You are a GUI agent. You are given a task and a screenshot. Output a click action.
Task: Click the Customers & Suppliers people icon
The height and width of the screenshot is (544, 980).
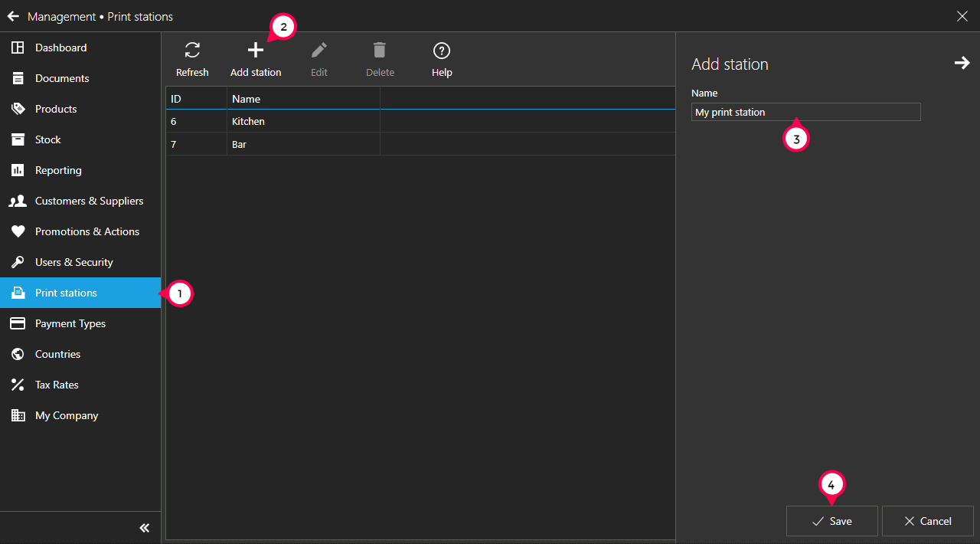coord(18,201)
